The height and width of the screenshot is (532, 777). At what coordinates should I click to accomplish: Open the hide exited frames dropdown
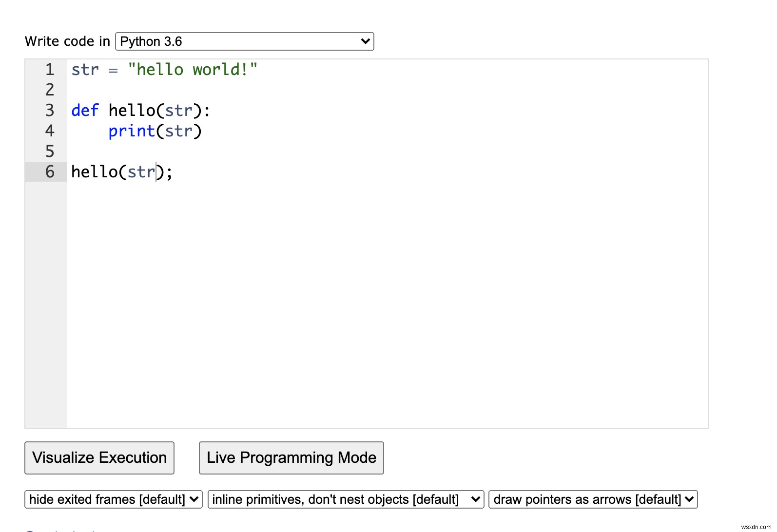click(114, 499)
